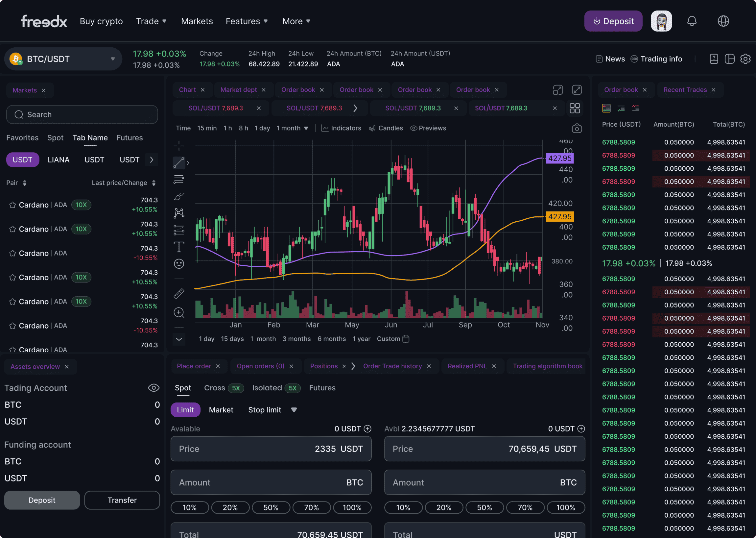Focus the markets Search field
Image resolution: width=756 pixels, height=538 pixels.
coord(82,115)
